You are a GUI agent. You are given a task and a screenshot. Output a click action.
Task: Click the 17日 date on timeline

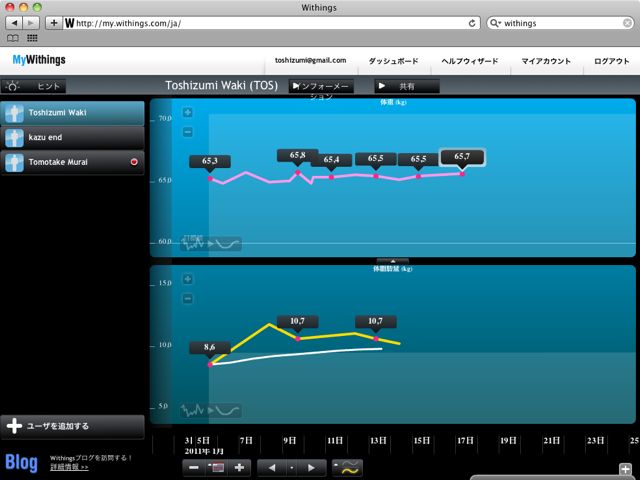click(x=465, y=441)
